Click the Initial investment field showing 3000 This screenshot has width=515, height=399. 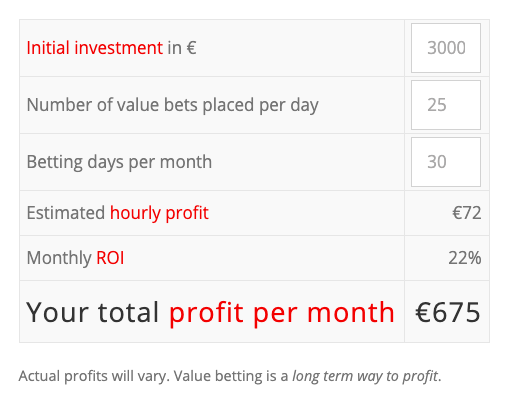[446, 48]
